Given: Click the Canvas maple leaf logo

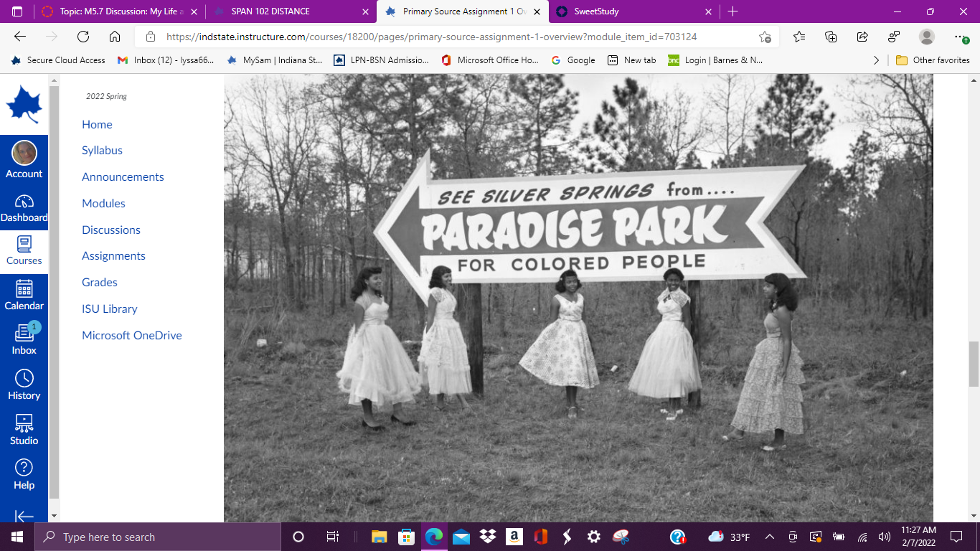Looking at the screenshot, I should [24, 105].
